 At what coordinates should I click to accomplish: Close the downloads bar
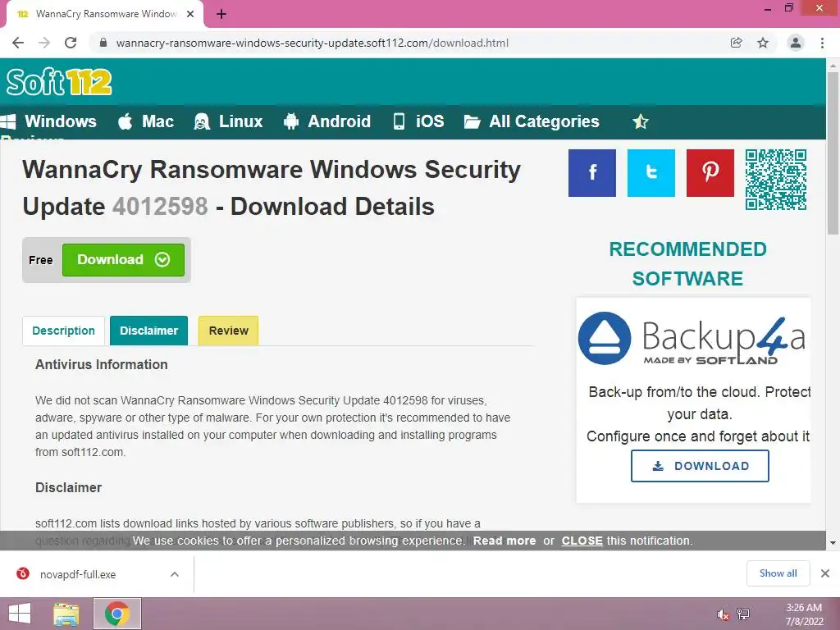coord(825,573)
